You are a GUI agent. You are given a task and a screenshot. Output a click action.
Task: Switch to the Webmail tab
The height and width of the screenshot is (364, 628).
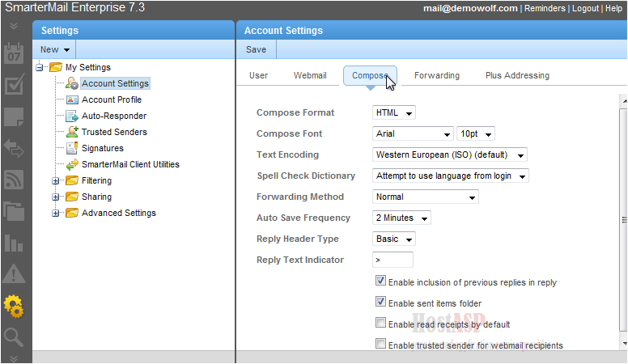point(310,75)
